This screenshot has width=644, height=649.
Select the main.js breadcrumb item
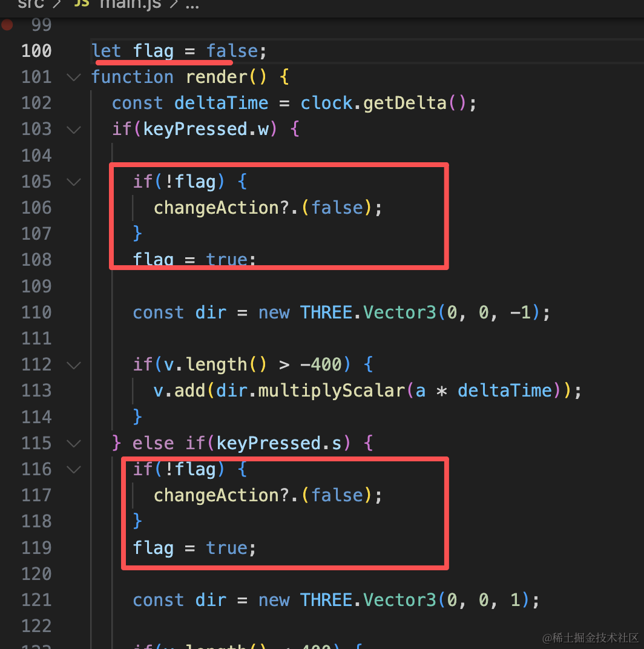coord(130,4)
